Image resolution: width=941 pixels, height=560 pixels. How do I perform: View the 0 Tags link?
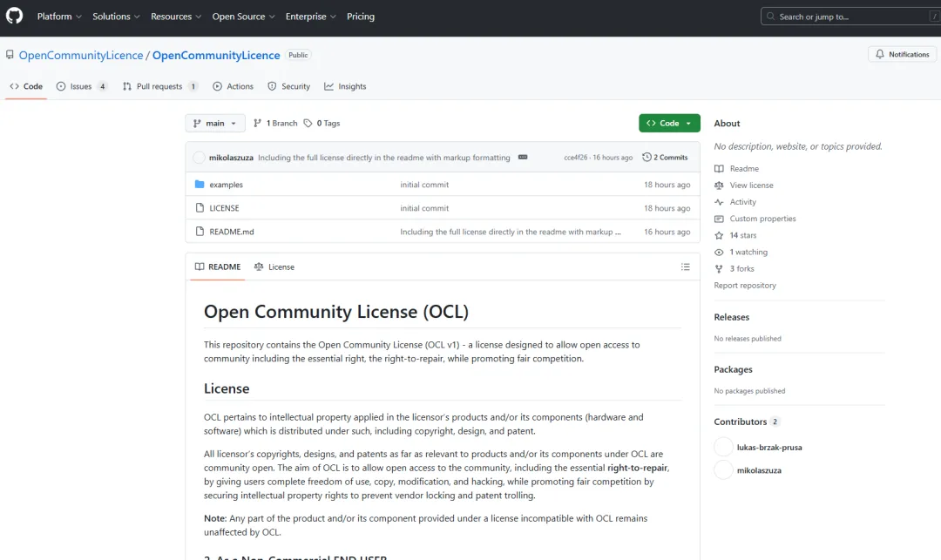[x=322, y=123]
